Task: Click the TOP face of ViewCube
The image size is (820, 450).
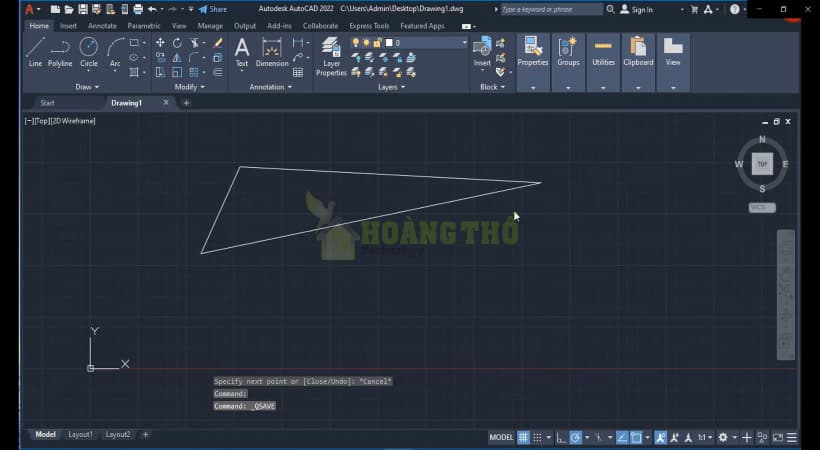Action: (x=762, y=164)
